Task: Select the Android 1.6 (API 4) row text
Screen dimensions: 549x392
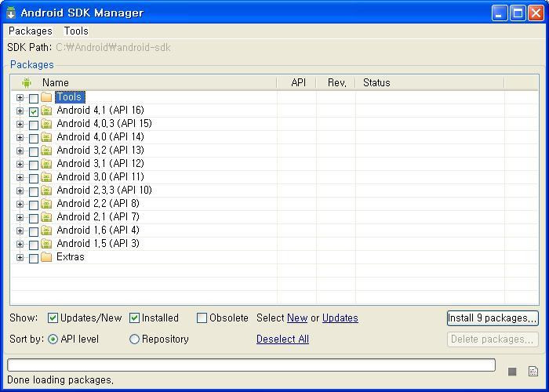Action: (x=98, y=230)
